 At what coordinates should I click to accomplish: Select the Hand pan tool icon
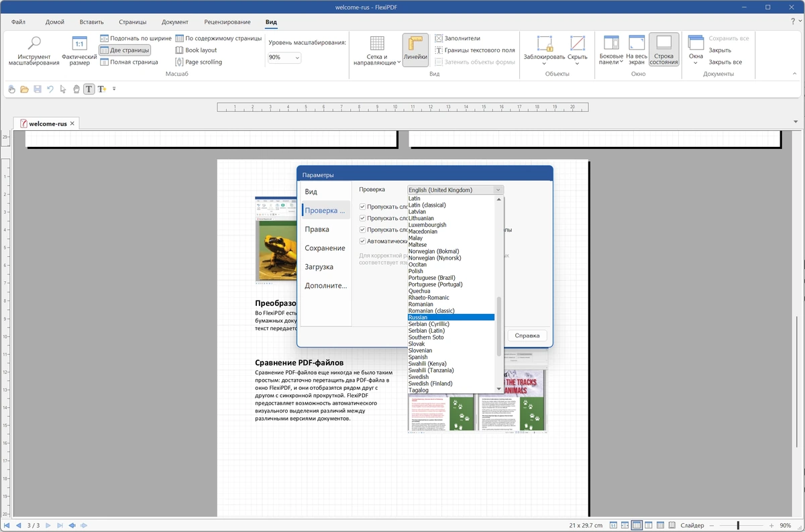tap(76, 89)
